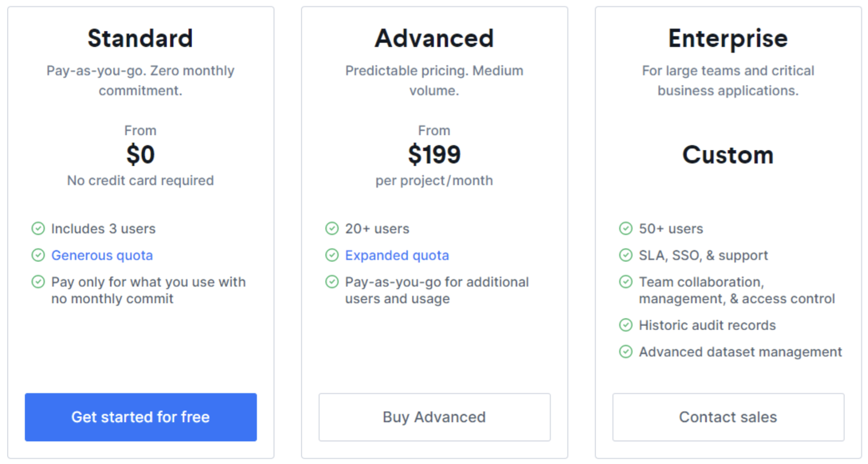Select the Standard plan heading

pyautogui.click(x=140, y=38)
